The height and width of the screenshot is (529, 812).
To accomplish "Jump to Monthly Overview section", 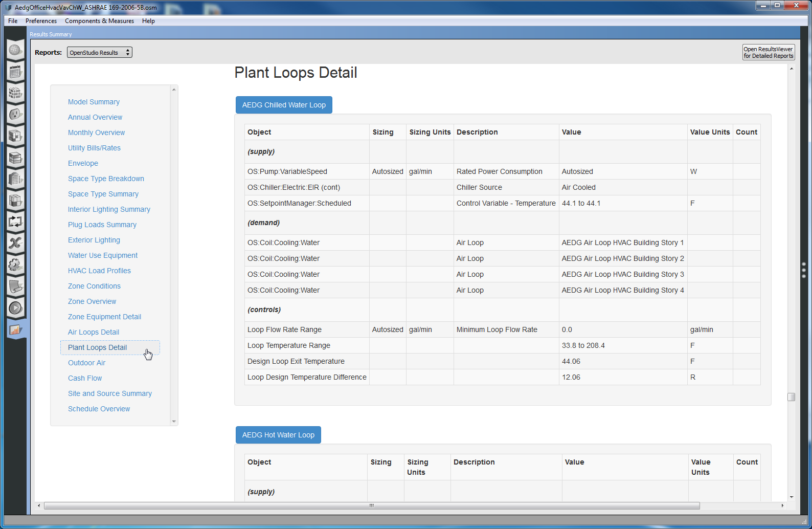I will pos(96,133).
